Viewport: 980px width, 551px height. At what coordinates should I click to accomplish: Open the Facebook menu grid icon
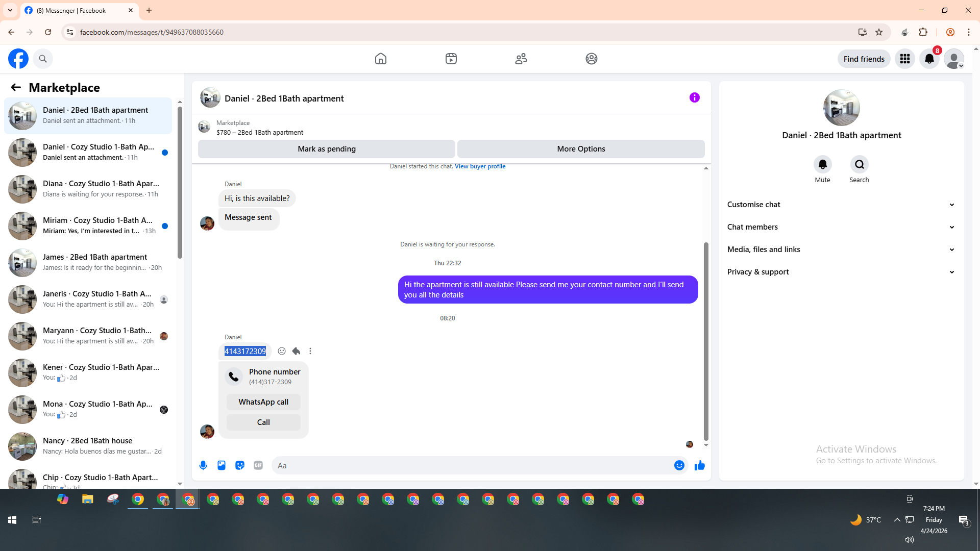coord(905,59)
